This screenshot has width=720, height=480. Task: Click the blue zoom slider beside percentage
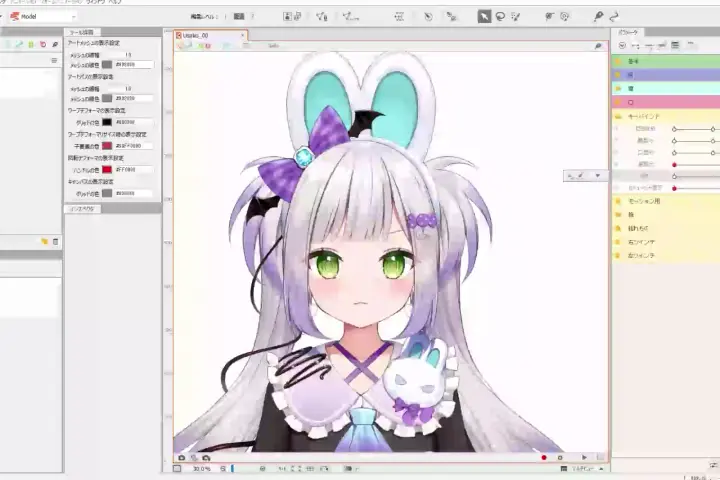(232, 469)
